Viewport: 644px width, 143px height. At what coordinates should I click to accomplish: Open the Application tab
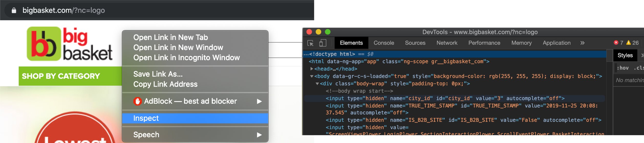(556, 43)
